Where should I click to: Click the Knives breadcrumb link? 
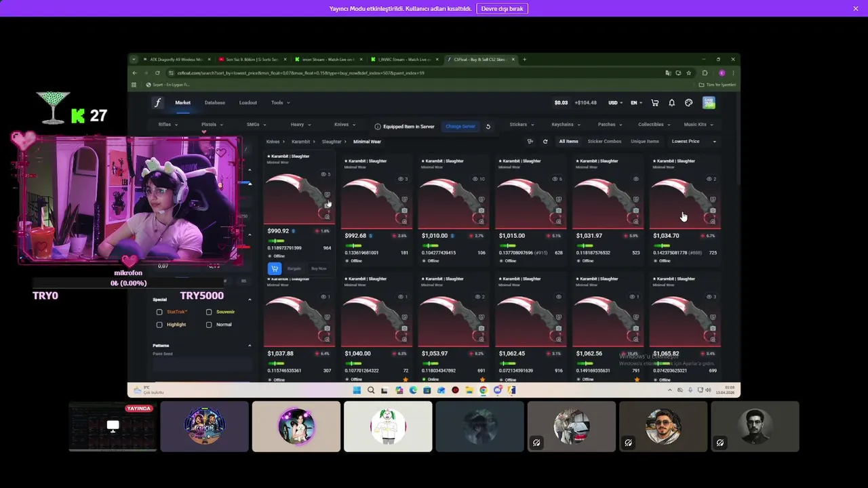point(273,142)
